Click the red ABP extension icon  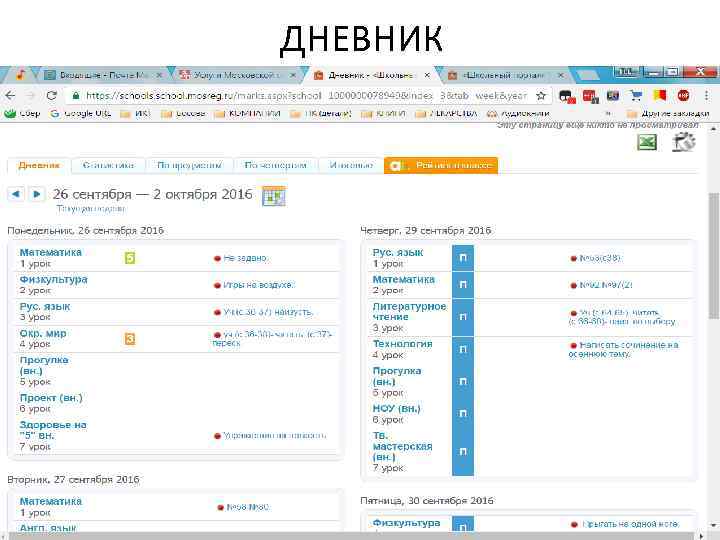point(683,96)
